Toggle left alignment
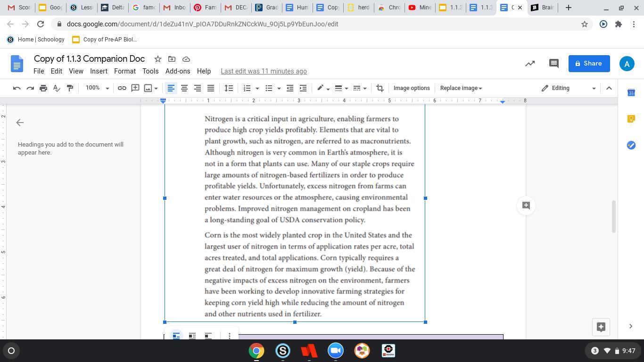Image resolution: width=644 pixels, height=362 pixels. coord(171,88)
